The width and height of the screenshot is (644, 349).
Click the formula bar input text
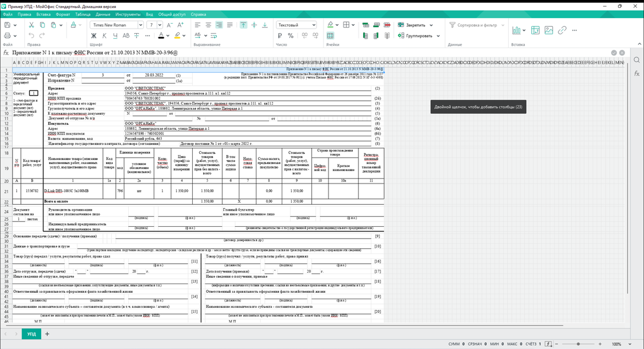click(x=94, y=53)
